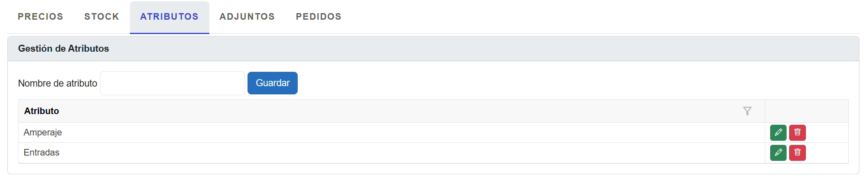Click the empty actions column header cell
The width and height of the screenshot is (868, 183).
coord(806,111)
